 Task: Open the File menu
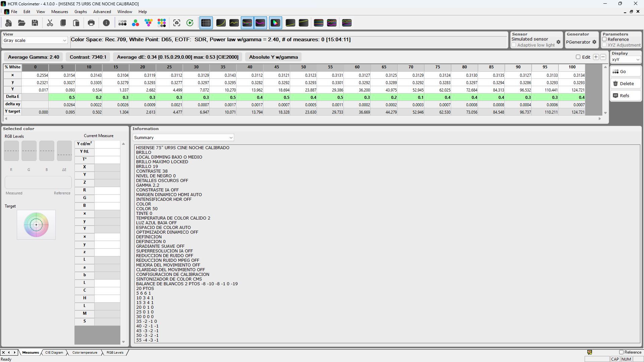(x=14, y=11)
